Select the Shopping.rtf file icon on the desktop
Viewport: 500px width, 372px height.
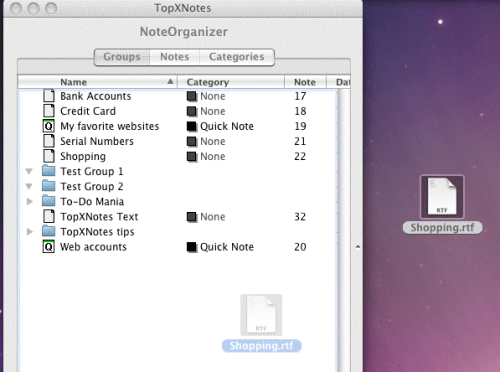[x=442, y=197]
